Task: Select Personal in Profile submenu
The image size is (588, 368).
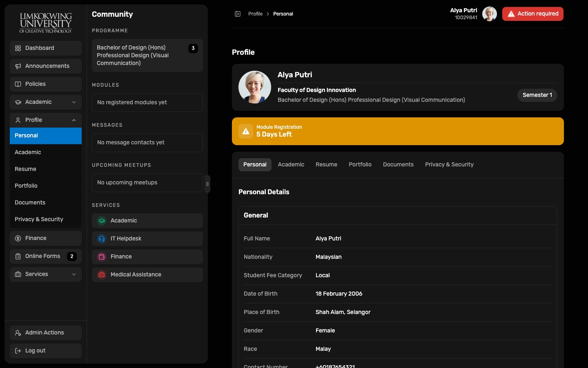Action: point(46,136)
